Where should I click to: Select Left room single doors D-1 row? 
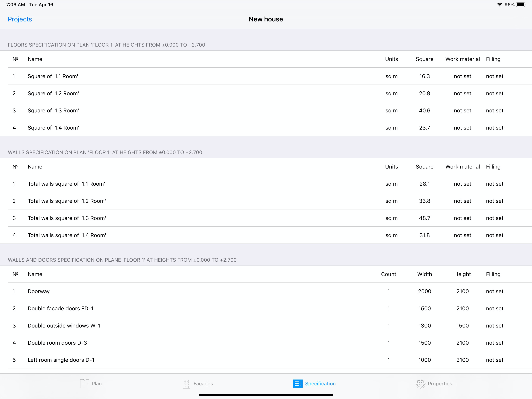click(266, 360)
